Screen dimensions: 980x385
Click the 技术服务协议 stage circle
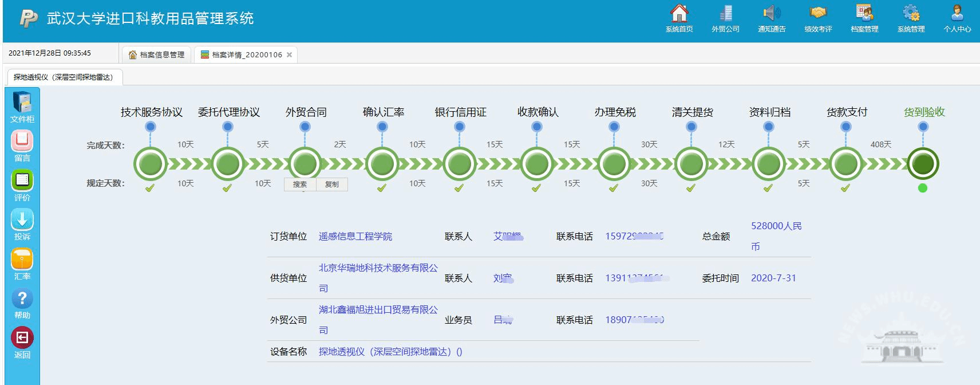point(150,164)
